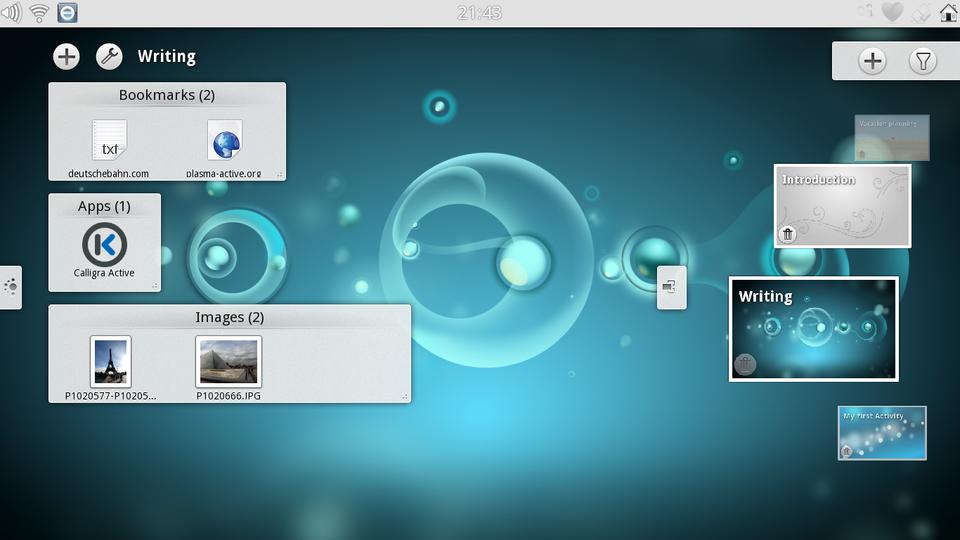Click the trash icon on Writing activity
Screen dimensions: 960x540
(745, 364)
